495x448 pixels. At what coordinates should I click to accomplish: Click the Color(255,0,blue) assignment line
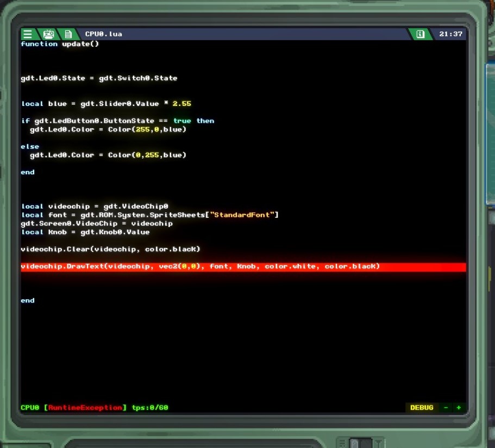[108, 129]
